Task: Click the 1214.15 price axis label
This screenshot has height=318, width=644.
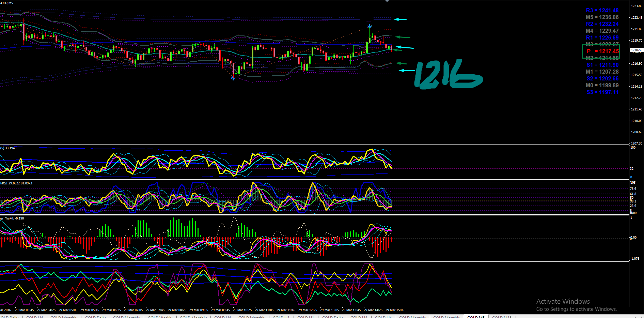Action: tap(637, 86)
